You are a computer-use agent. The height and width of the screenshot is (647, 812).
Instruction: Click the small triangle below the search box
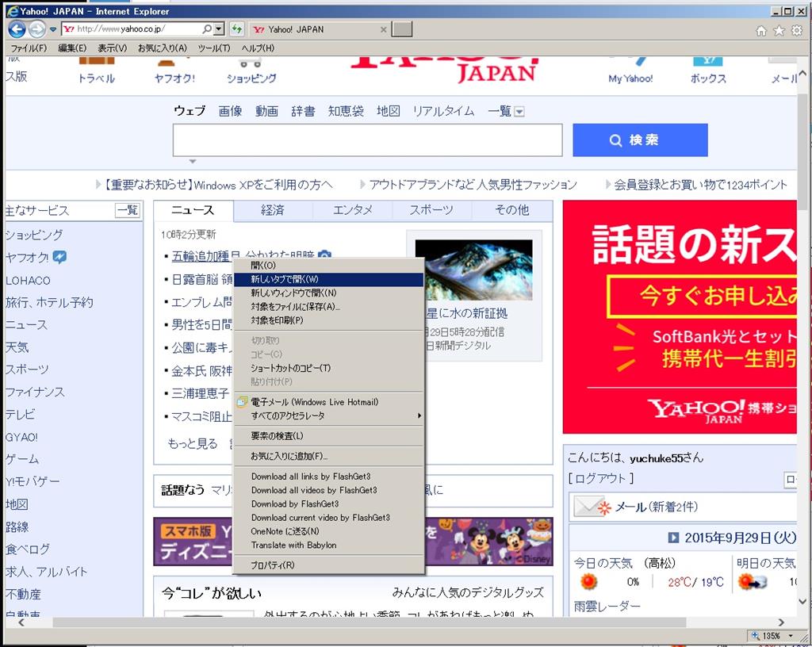pos(193,162)
